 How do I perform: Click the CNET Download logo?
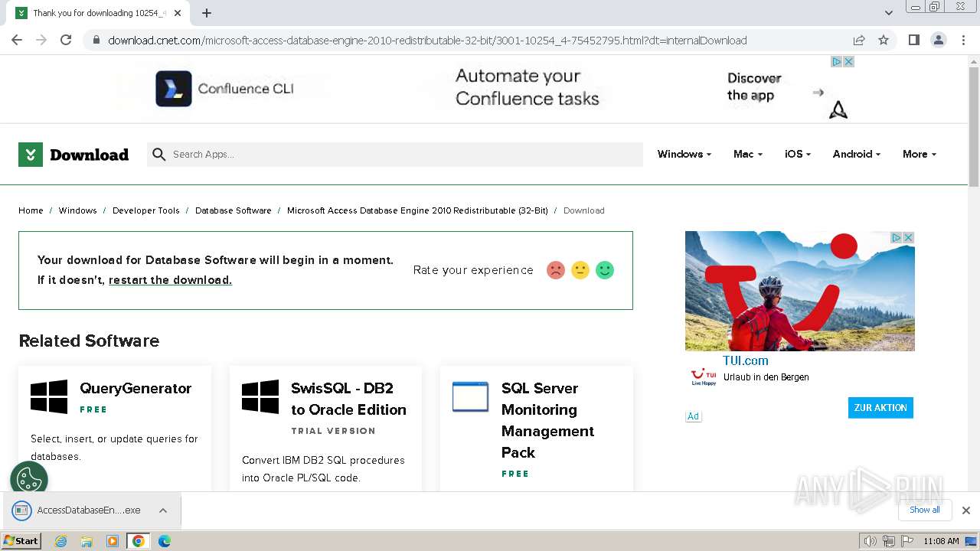pyautogui.click(x=73, y=155)
